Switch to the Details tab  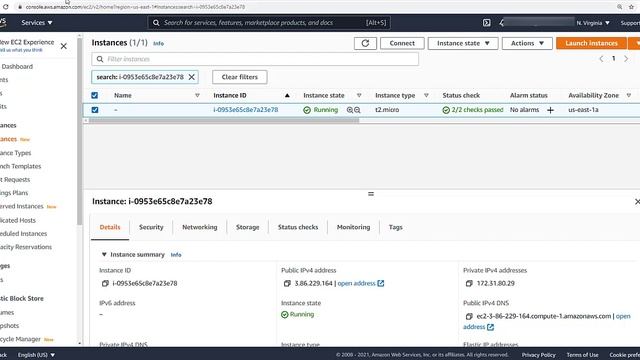pyautogui.click(x=110, y=227)
